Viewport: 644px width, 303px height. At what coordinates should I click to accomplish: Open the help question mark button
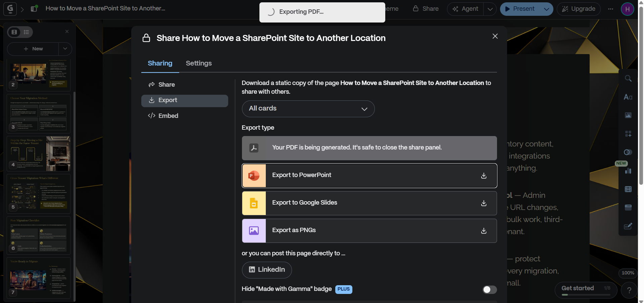(x=629, y=290)
